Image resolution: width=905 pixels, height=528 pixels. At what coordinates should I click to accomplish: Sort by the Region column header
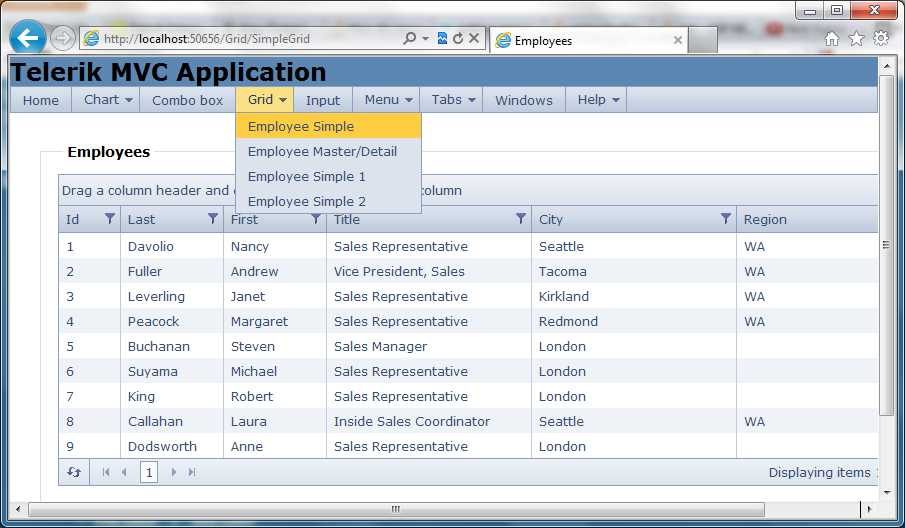[765, 219]
